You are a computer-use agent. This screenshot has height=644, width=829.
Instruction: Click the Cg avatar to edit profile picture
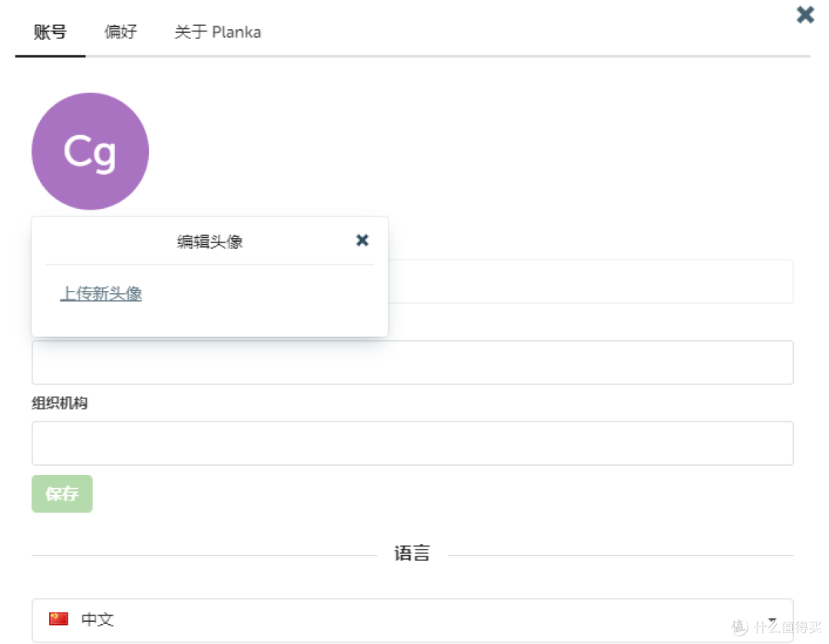click(90, 150)
